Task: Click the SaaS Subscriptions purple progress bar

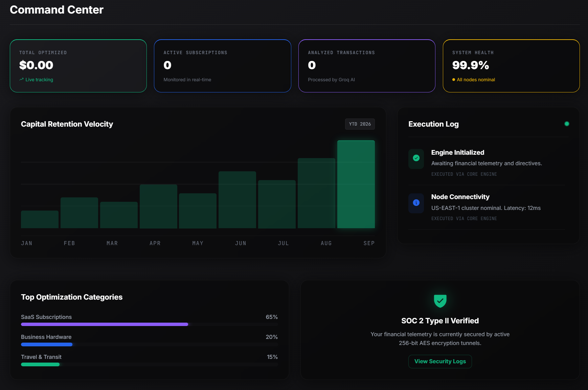Action: click(105, 324)
